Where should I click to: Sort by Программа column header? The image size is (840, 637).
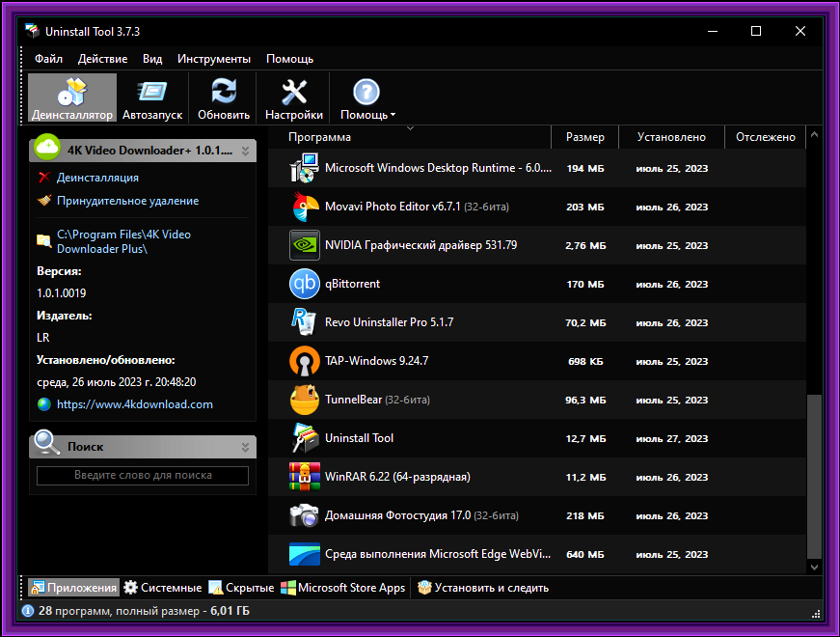(409, 137)
